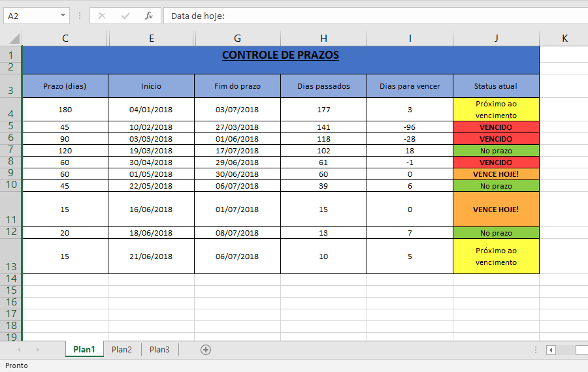Open the Name Box dropdown arrow
Image resolution: width=588 pixels, height=372 pixels.
tap(63, 16)
